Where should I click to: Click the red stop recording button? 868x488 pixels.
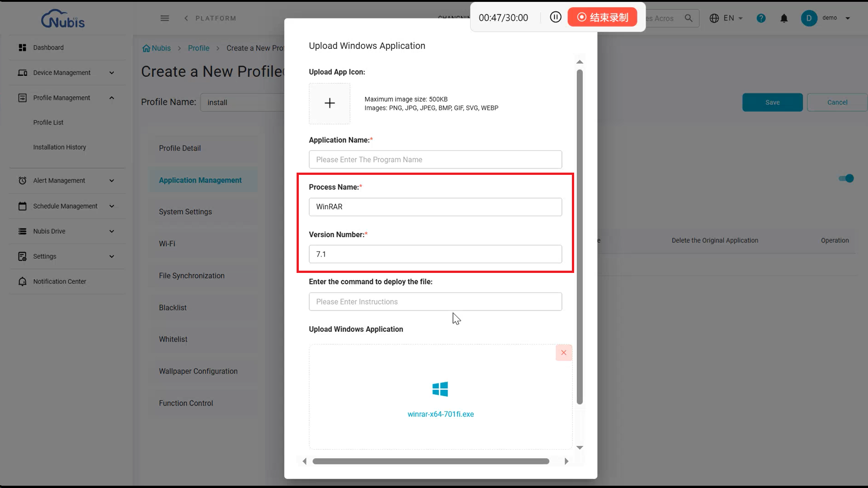tap(602, 17)
